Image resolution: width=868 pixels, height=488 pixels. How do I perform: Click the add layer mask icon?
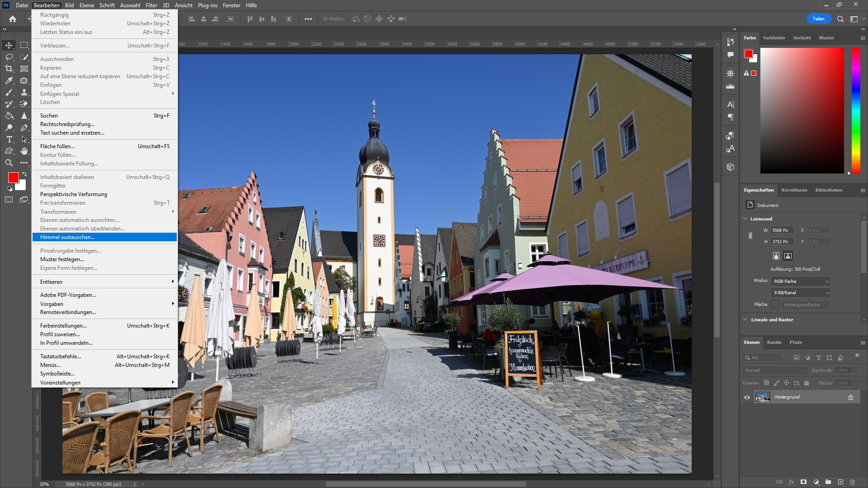(x=803, y=482)
